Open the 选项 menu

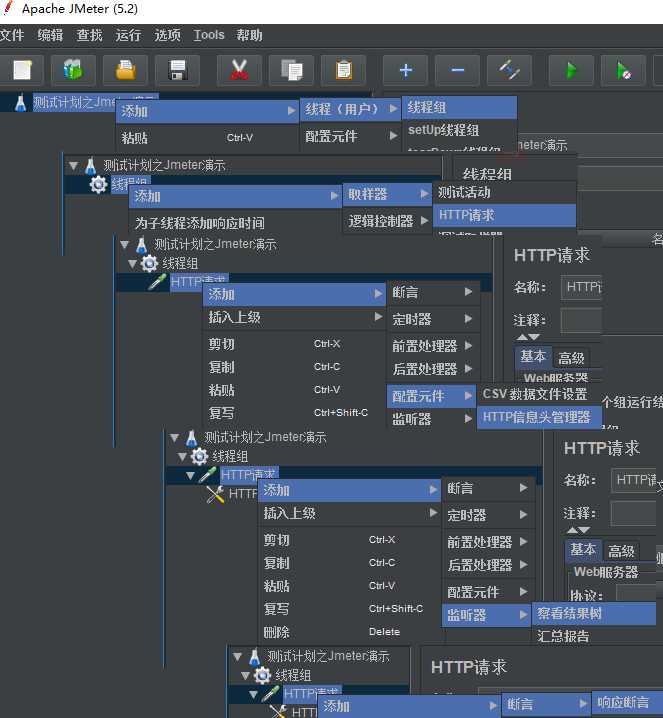click(167, 35)
